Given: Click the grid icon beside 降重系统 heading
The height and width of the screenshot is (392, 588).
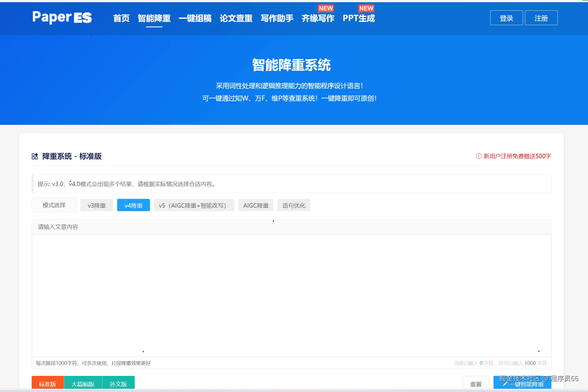Looking at the screenshot, I should (35, 156).
